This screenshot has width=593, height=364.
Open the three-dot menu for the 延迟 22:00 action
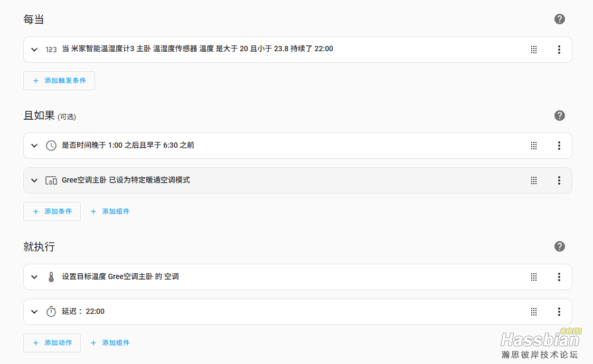pos(559,312)
